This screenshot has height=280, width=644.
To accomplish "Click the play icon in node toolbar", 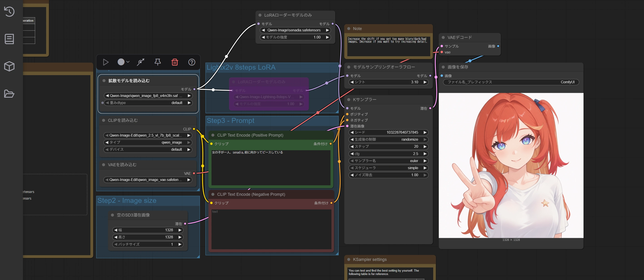I will point(106,62).
